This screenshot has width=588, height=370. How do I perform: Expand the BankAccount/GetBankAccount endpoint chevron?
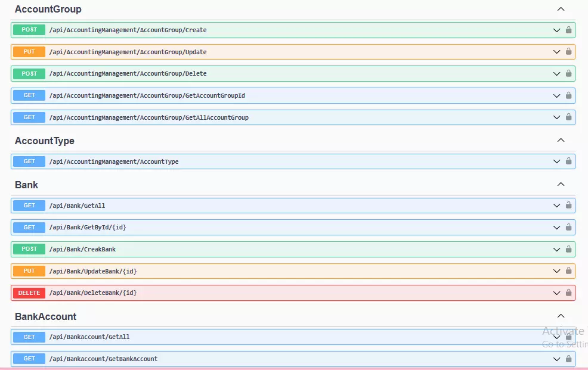pyautogui.click(x=556, y=359)
